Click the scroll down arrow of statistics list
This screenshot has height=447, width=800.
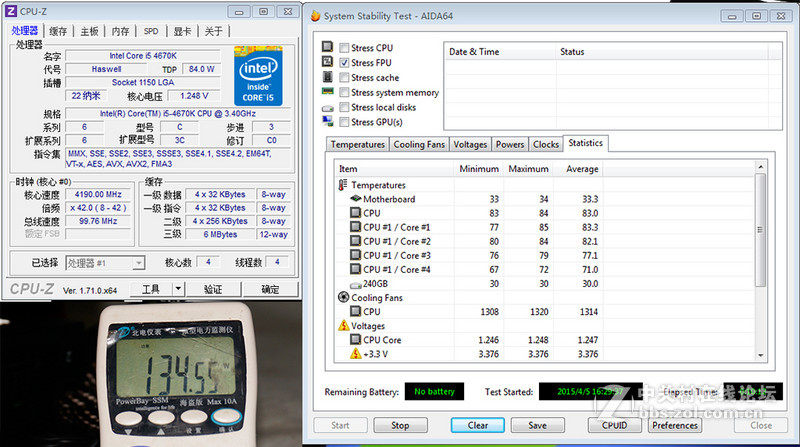point(759,355)
